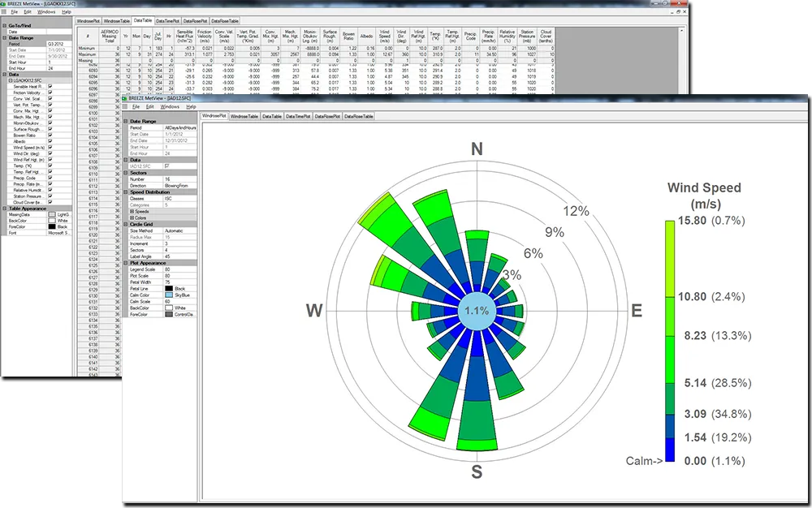Open the DataTimePlot tab
812x508 pixels.
click(298, 116)
